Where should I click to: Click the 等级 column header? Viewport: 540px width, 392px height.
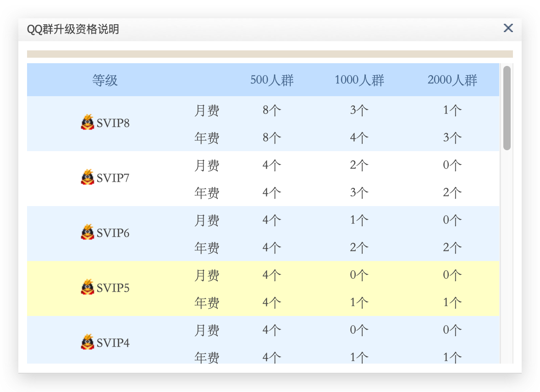point(105,80)
